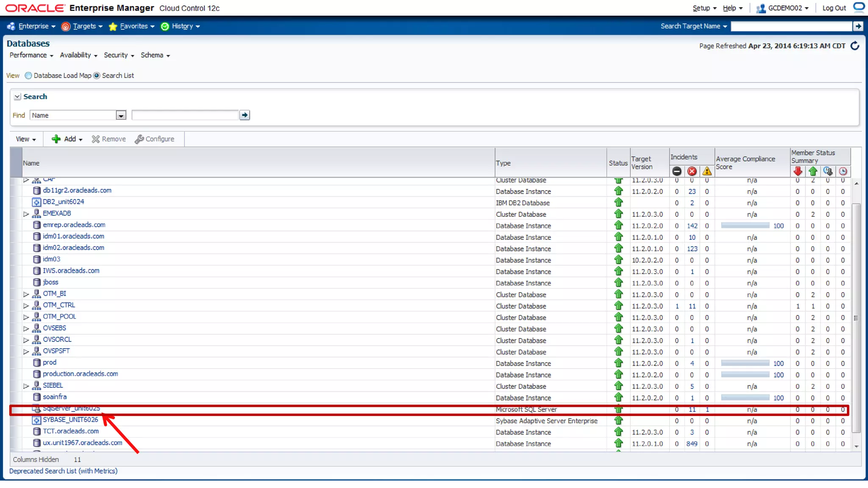Click the Oracle chat bubble icon
Screen dimensions: 868x488
click(x=859, y=7)
